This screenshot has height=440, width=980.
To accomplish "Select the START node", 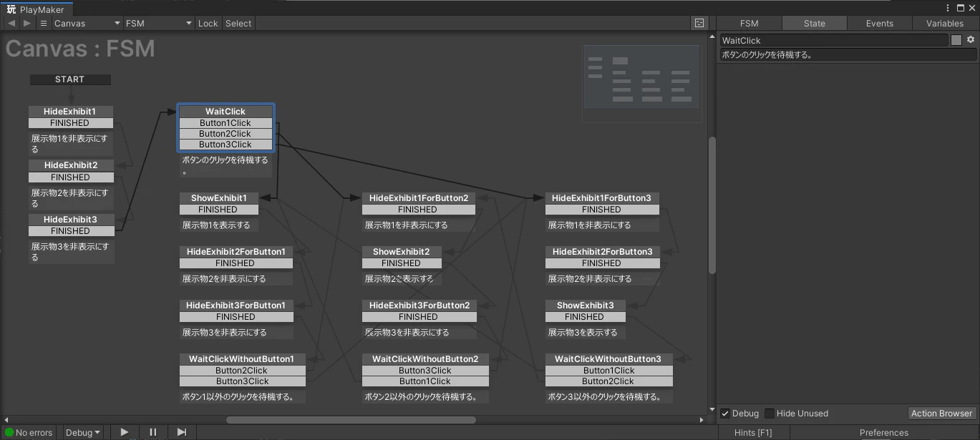I will pos(69,79).
